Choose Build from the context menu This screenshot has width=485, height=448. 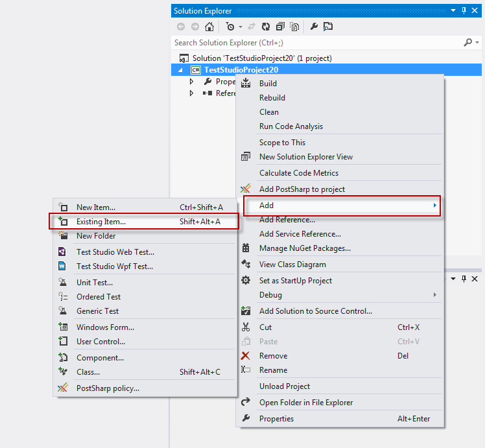click(340, 84)
